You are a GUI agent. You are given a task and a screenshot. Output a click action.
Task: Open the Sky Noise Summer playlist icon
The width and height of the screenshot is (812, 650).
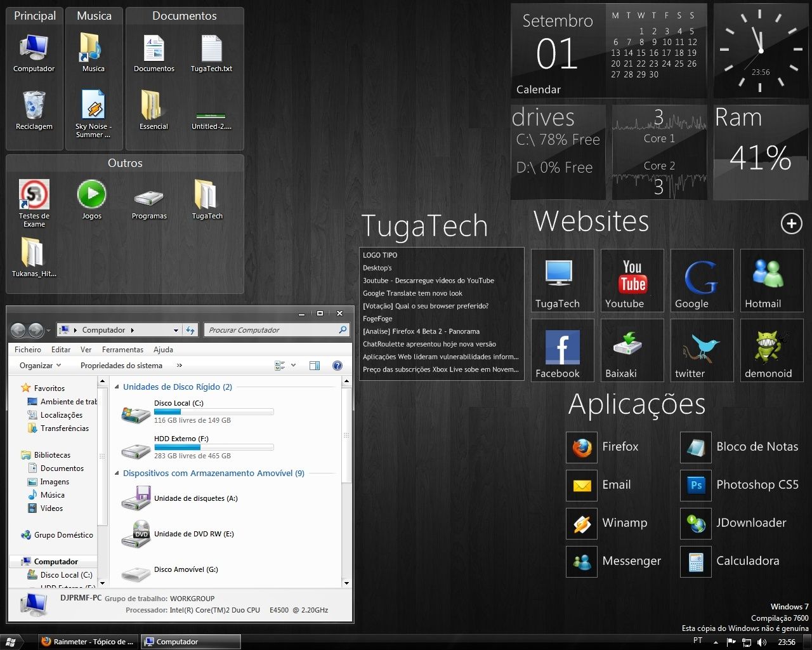pyautogui.click(x=93, y=114)
